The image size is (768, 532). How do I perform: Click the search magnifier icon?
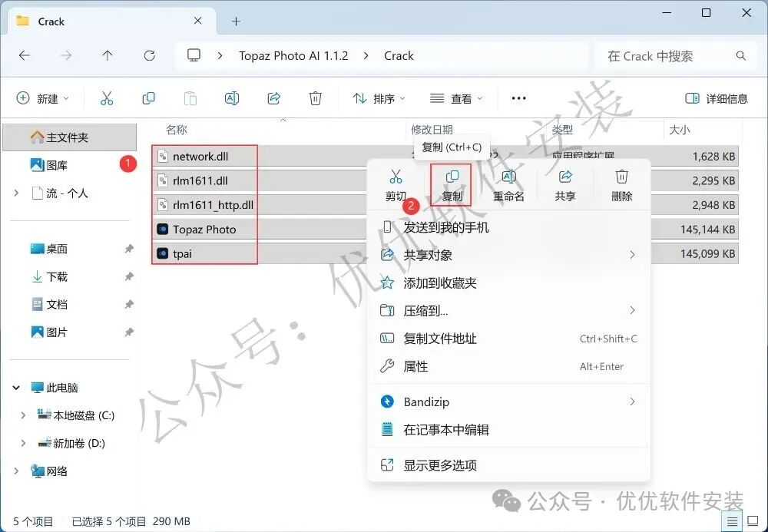[741, 56]
